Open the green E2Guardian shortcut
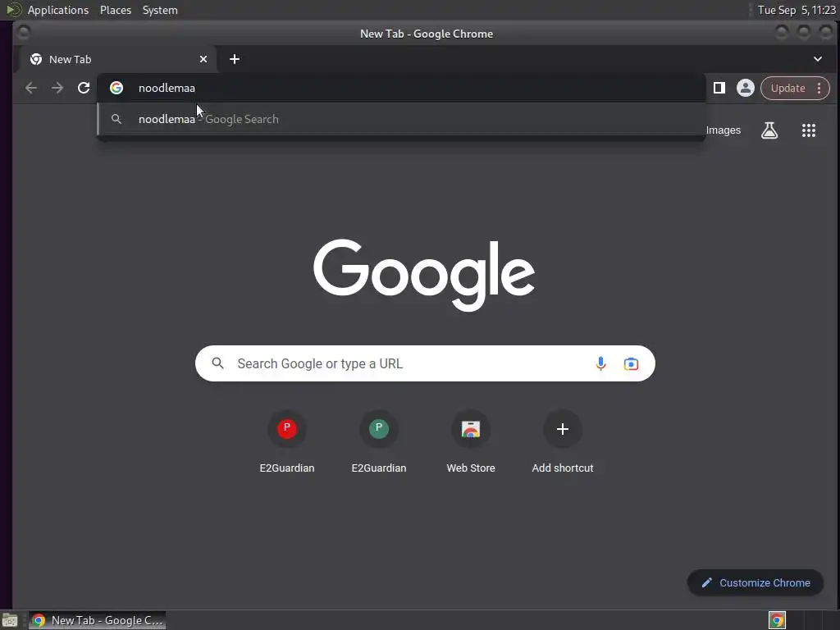The height and width of the screenshot is (630, 840). pos(379,442)
